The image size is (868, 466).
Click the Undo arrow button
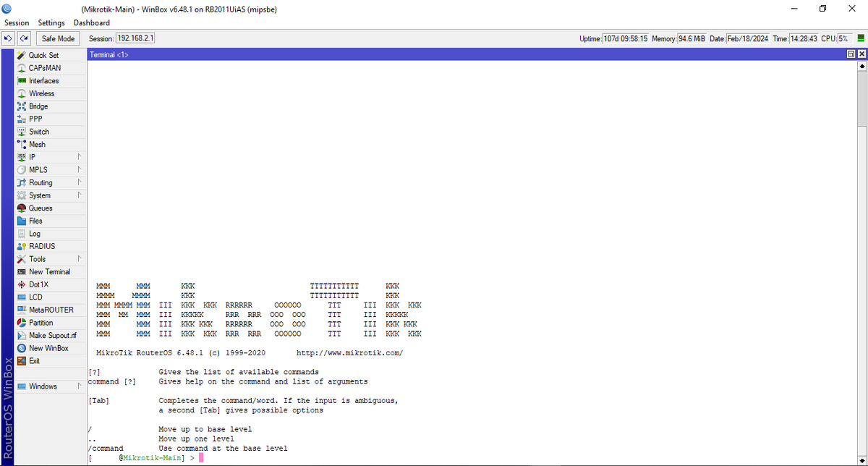tap(9, 38)
